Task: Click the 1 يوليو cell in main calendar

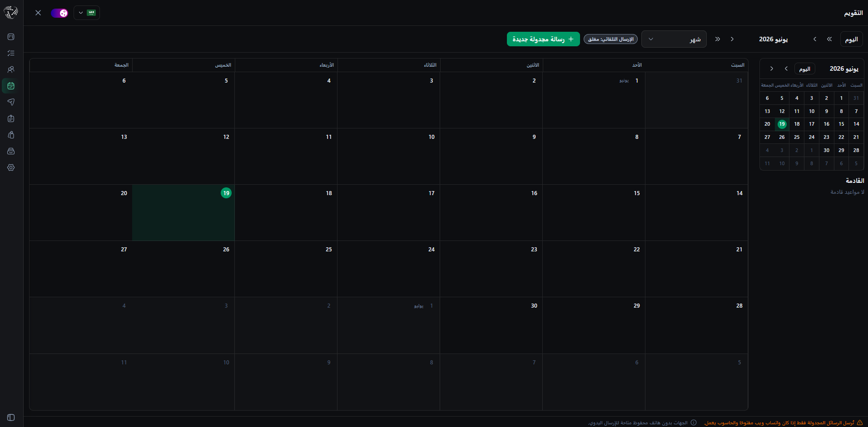Action: pos(389,325)
